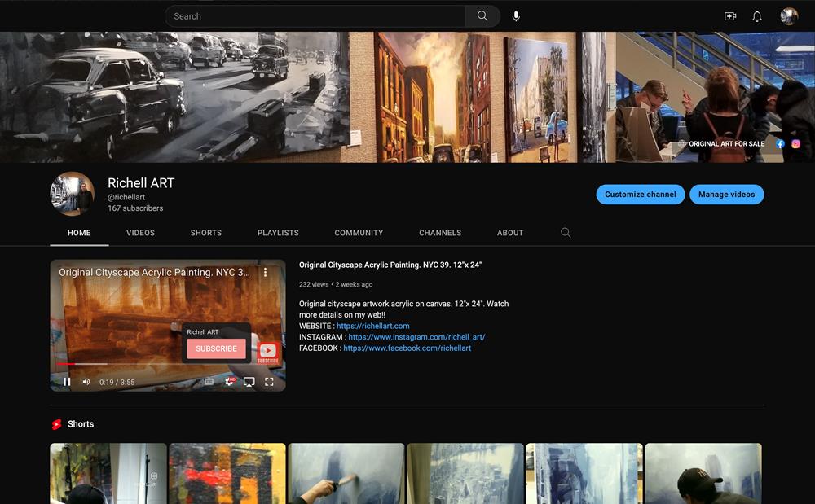Viewport: 815px width, 504px height.
Task: Search the channel with the magnifier icon
Action: click(566, 233)
